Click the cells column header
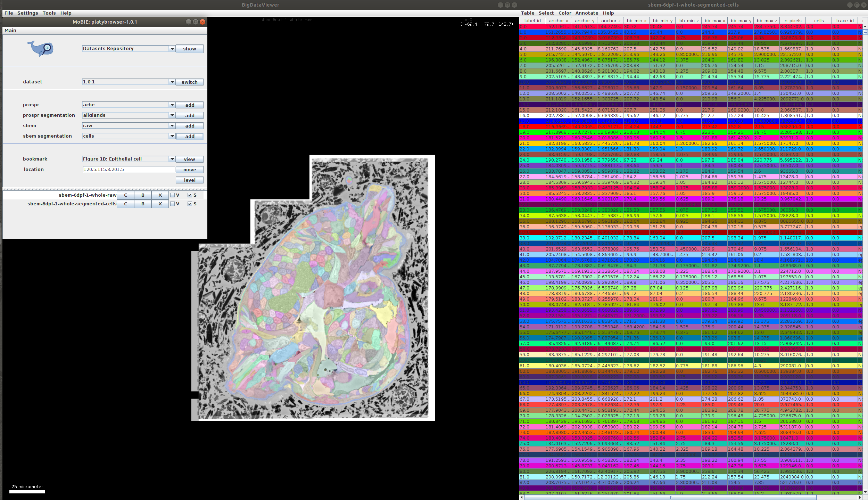The width and height of the screenshot is (868, 500). coord(819,21)
